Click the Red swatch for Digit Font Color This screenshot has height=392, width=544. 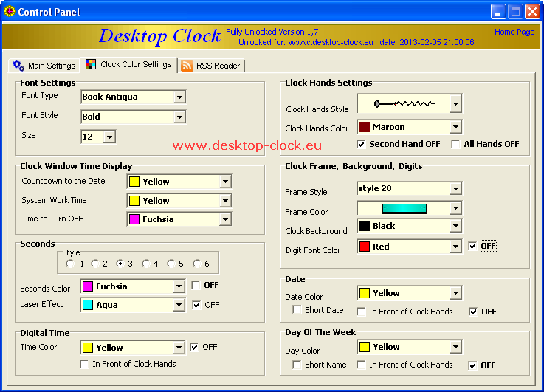tap(365, 247)
